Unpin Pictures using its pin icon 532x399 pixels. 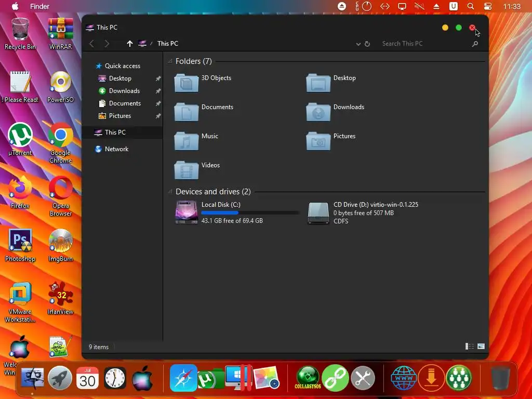pos(158,116)
